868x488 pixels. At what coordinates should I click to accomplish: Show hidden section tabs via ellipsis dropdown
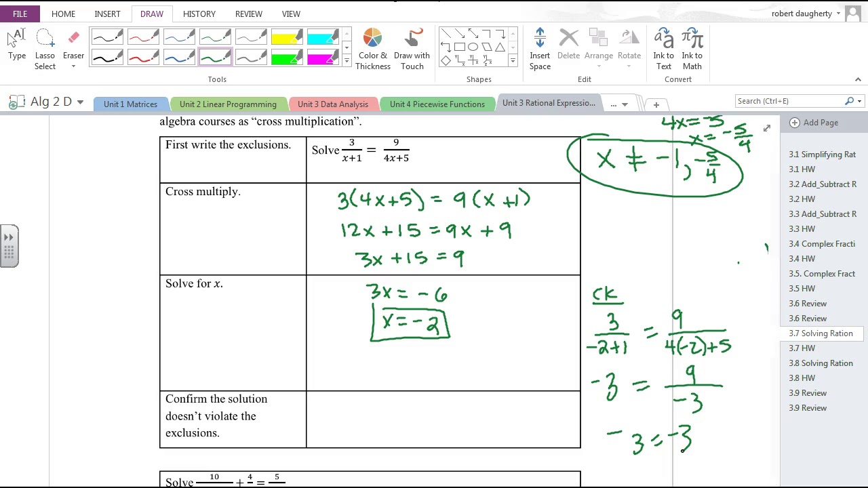[619, 104]
